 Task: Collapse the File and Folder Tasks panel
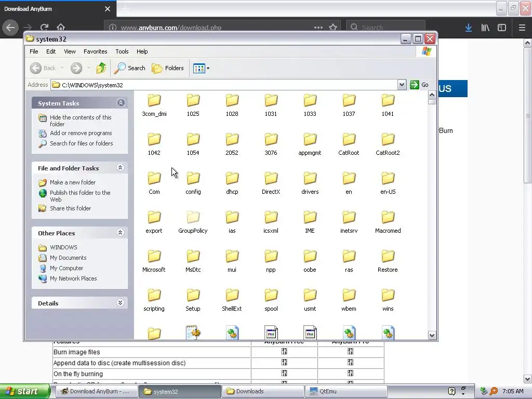pos(120,168)
